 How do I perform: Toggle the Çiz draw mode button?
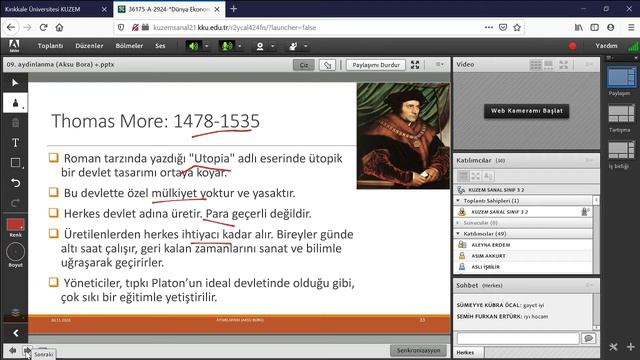click(304, 65)
